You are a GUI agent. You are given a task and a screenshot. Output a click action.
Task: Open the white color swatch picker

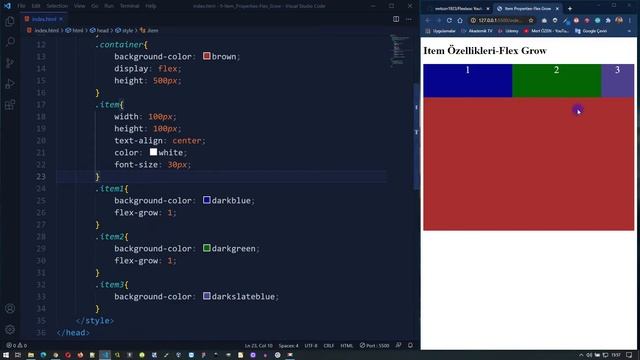tap(153, 152)
